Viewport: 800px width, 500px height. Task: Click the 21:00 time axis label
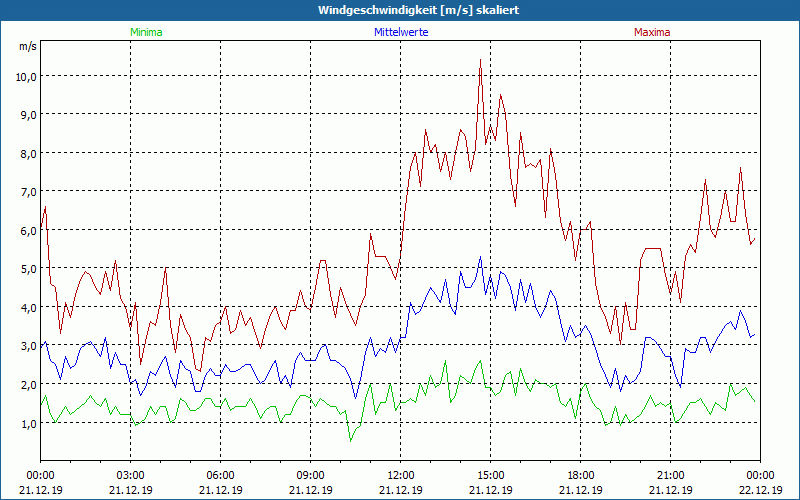(670, 476)
